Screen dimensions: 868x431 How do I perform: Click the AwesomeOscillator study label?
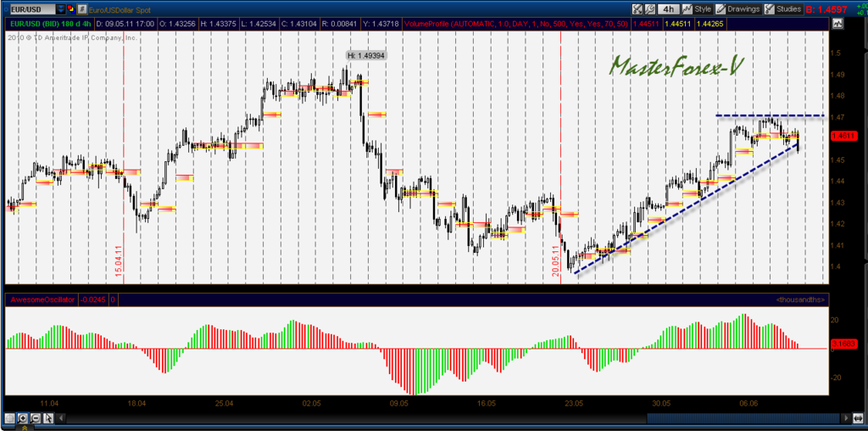tap(42, 299)
